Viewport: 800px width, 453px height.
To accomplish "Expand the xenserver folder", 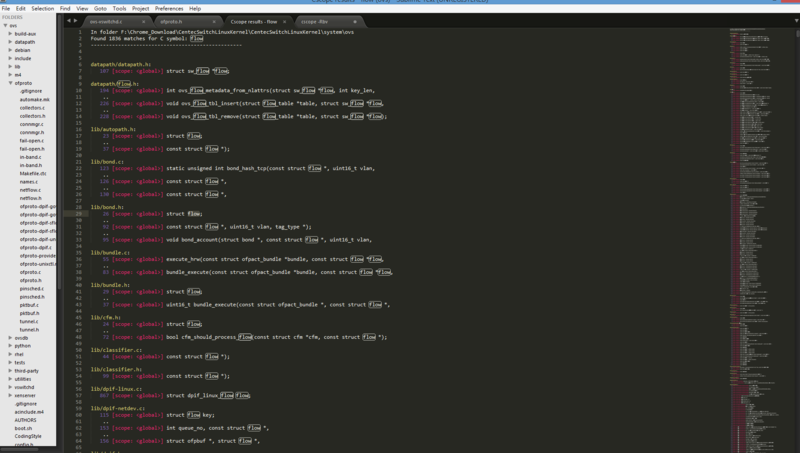I will pyautogui.click(x=10, y=395).
